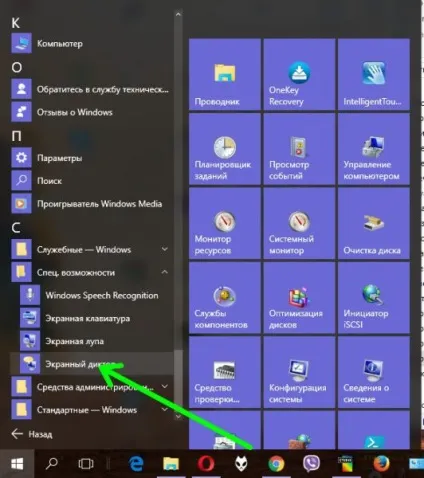Screen dimensions: 424x478
Task: Open taskbar search magnifier
Action: click(x=52, y=464)
